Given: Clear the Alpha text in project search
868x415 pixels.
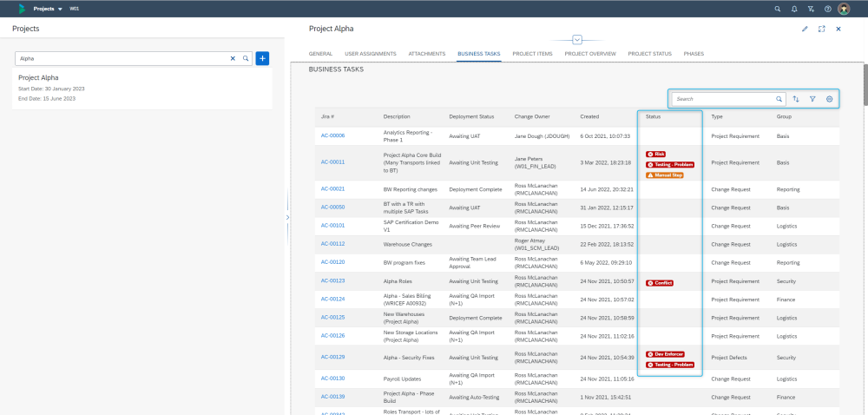Looking at the screenshot, I should pos(233,58).
